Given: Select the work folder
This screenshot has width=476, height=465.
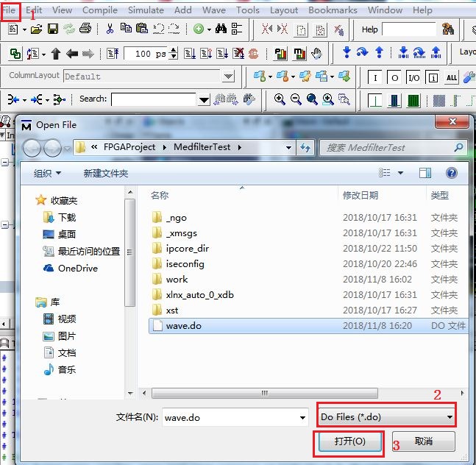Looking at the screenshot, I should (x=177, y=280).
